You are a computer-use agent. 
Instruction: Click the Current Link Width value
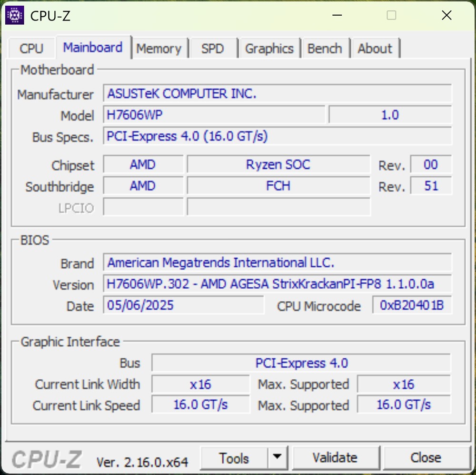[x=200, y=384]
